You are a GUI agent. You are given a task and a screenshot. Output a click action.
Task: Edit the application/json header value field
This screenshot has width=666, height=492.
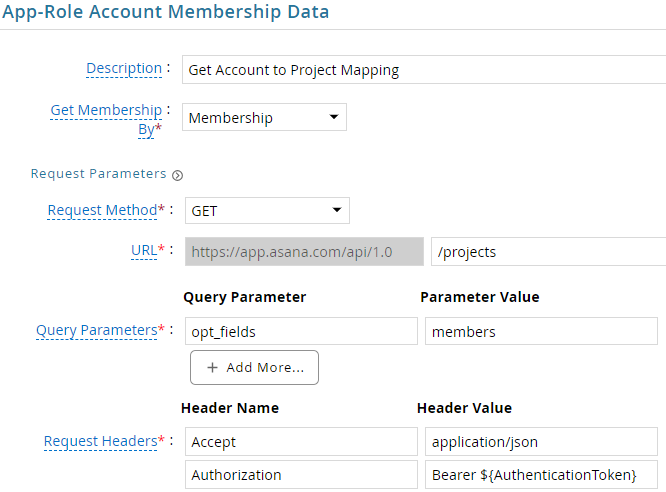[x=541, y=441]
